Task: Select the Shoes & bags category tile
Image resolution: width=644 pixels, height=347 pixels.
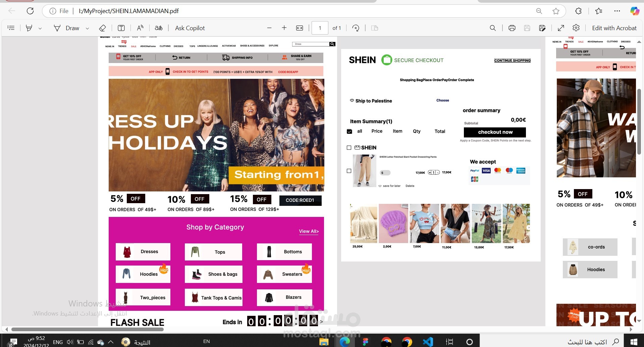Action: (x=213, y=274)
